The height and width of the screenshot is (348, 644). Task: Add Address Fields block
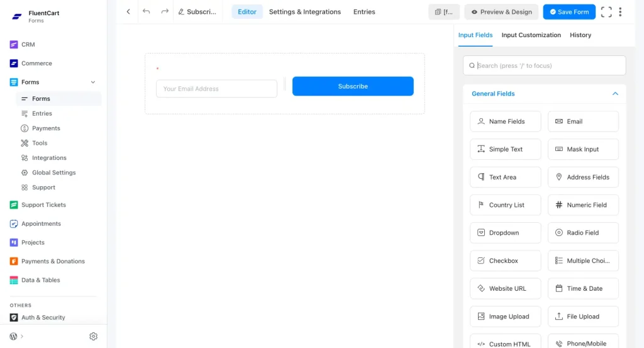pos(583,177)
